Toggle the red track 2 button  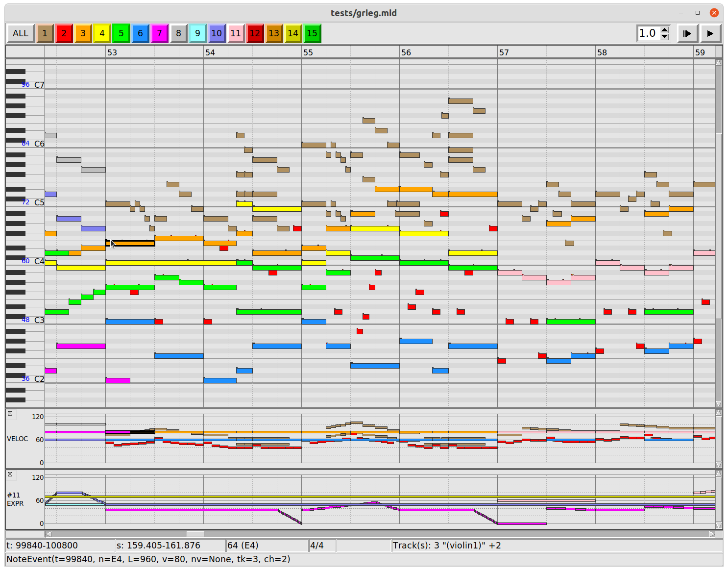64,33
